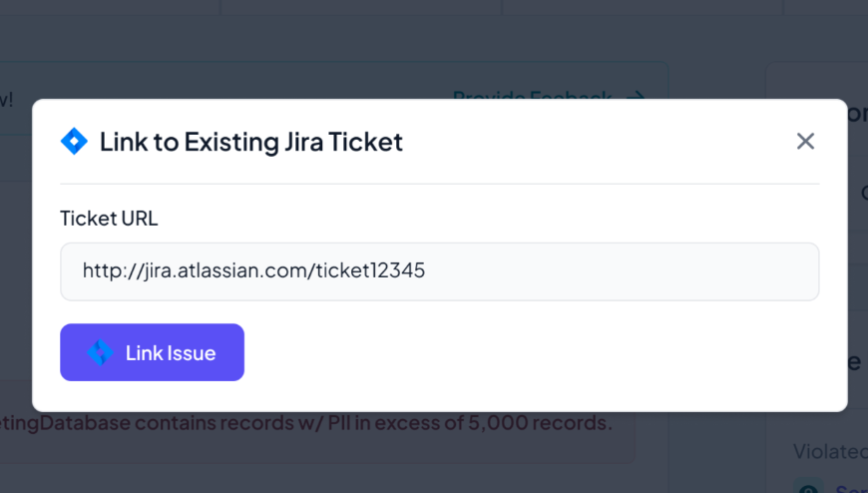Click the Jira diamond icon in dialog header
Image resolution: width=868 pixels, height=493 pixels.
coord(74,142)
